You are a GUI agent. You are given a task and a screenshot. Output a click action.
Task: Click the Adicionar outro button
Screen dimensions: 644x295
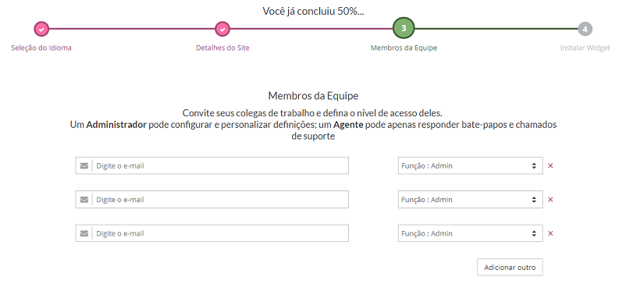click(510, 267)
